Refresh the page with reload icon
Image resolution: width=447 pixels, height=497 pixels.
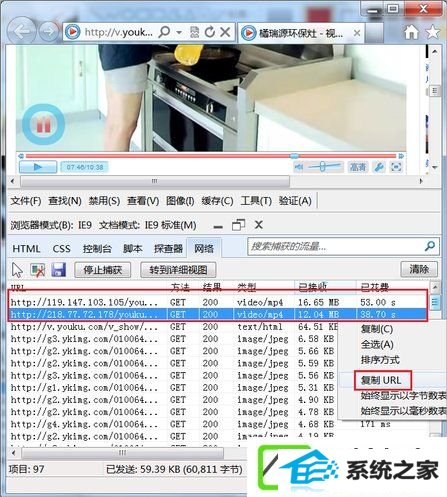[x=210, y=32]
